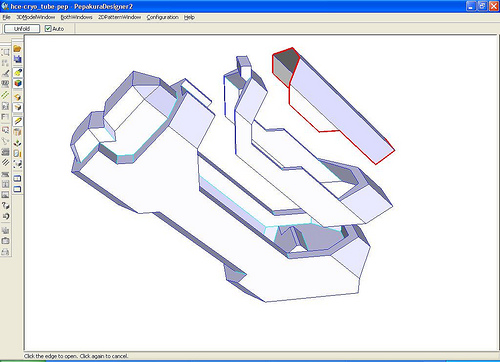
Task: Toggle the Auto checkbox
Action: pyautogui.click(x=48, y=29)
